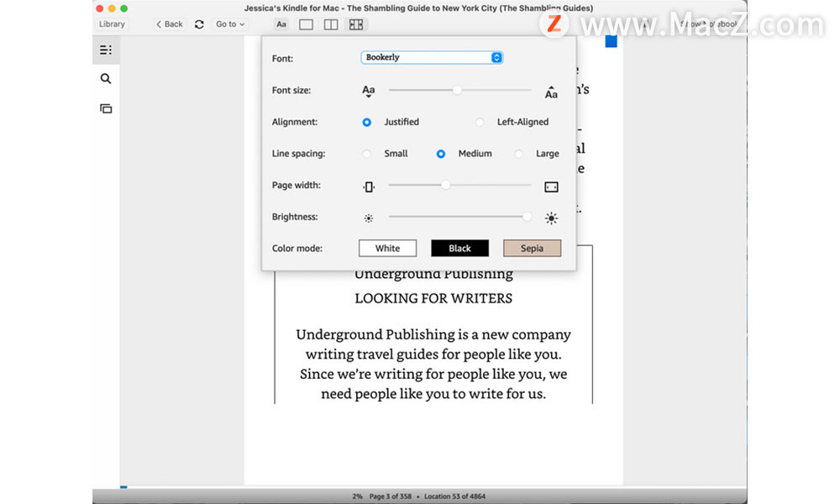Click the window's green zoom button
The width and height of the screenshot is (840, 504).
point(123,8)
